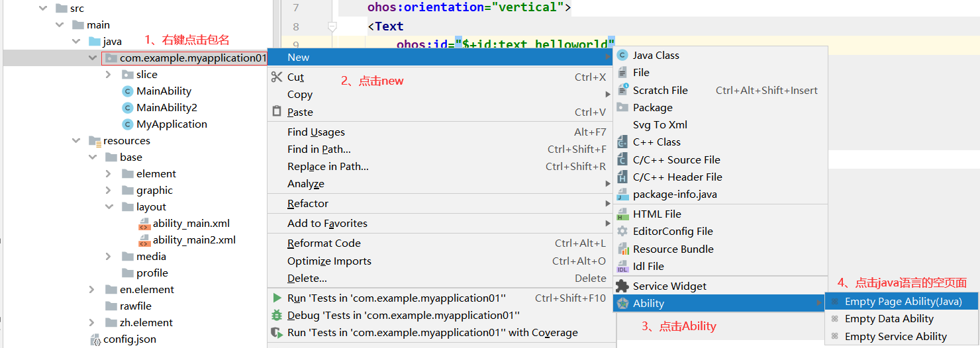Open the New submenu
Image resolution: width=980 pixels, height=348 pixels.
point(440,58)
